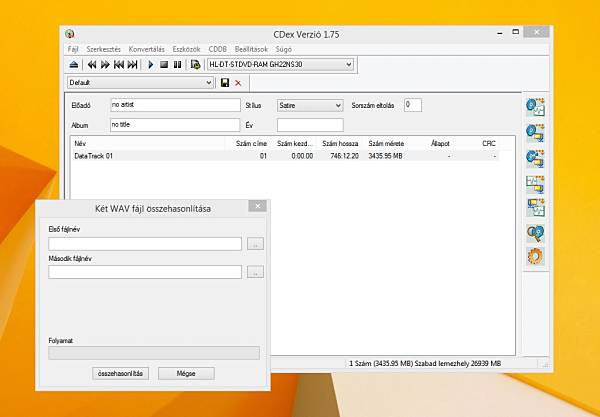
Task: Save profile with the floppy disk icon
Action: point(225,83)
